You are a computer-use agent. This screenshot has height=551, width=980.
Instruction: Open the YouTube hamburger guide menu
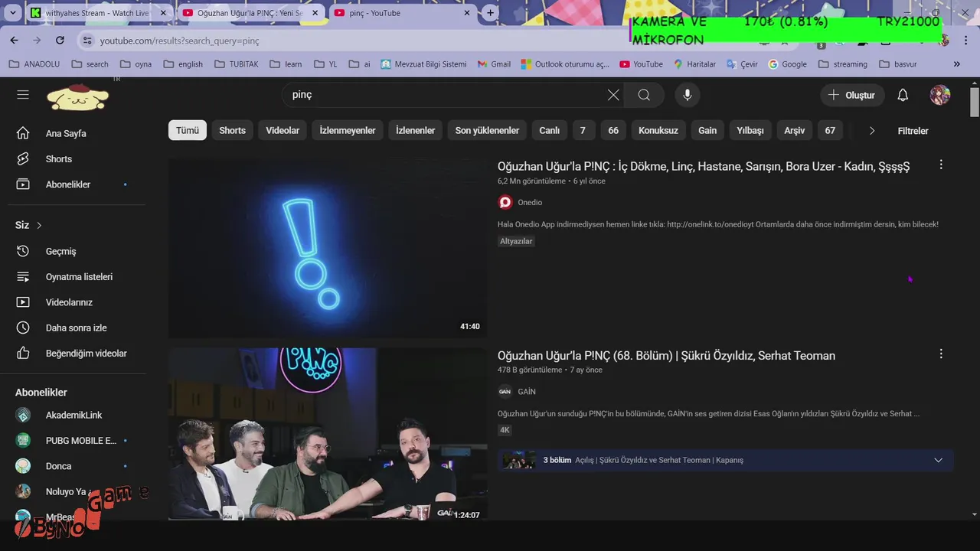point(23,95)
